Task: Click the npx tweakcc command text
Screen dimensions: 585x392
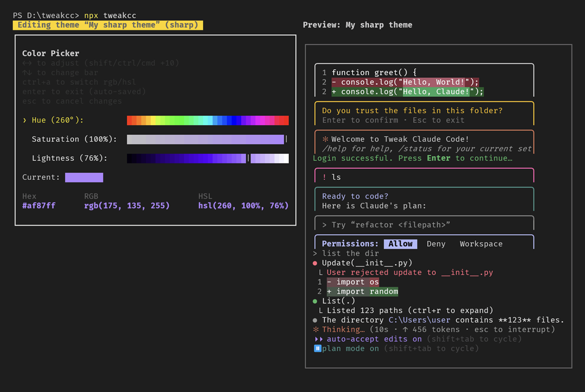Action: [110, 15]
